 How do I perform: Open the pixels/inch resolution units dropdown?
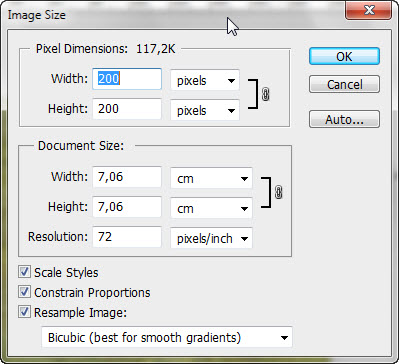[x=211, y=238]
